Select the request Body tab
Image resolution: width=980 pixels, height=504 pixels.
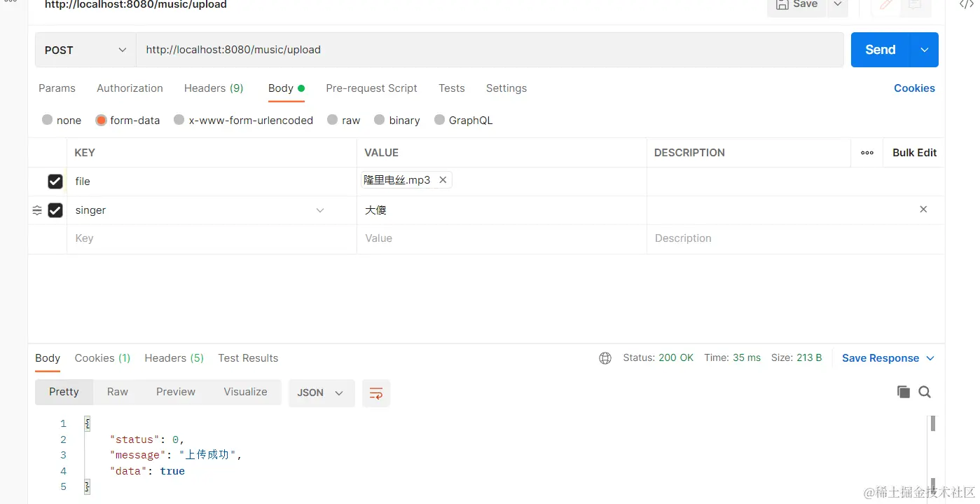point(286,88)
